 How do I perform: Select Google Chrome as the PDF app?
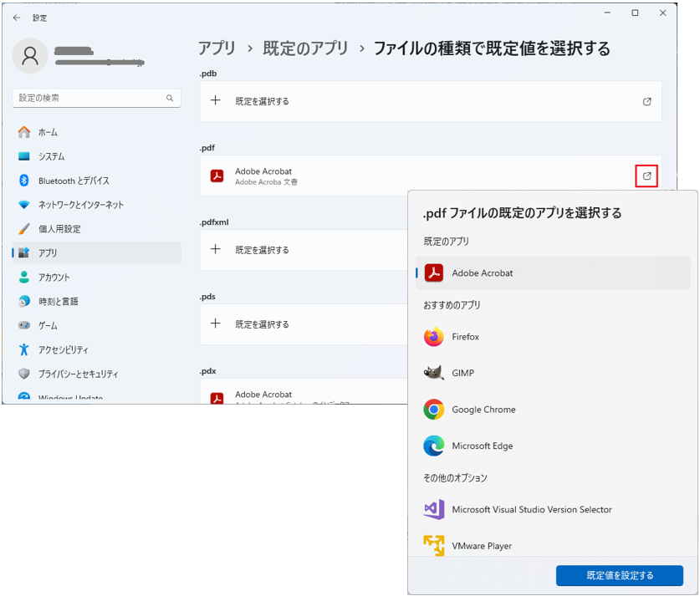coord(553,410)
